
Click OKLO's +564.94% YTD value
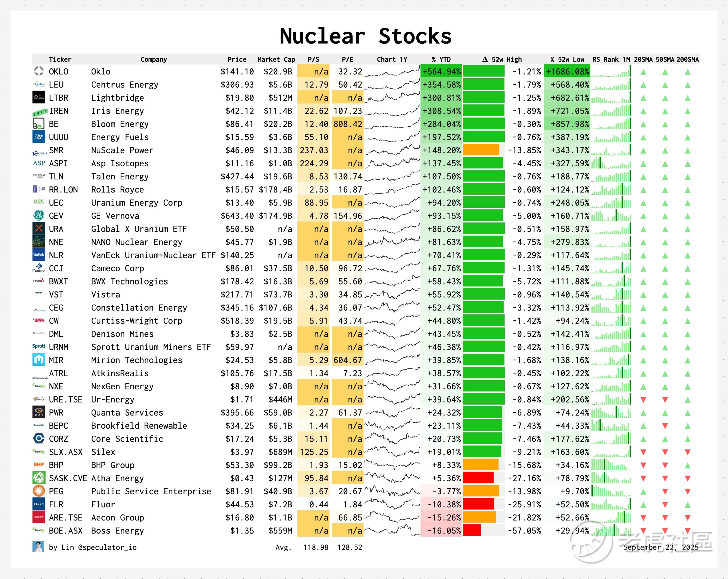441,72
